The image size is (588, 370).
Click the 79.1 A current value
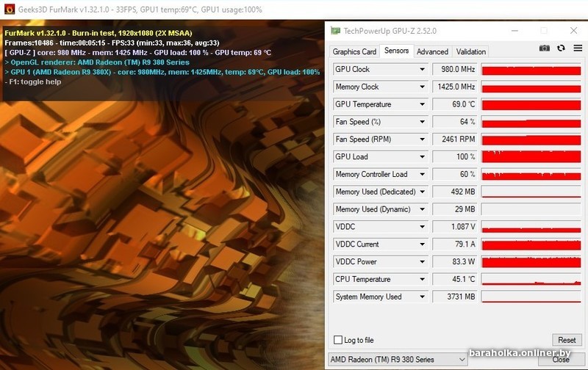click(454, 244)
